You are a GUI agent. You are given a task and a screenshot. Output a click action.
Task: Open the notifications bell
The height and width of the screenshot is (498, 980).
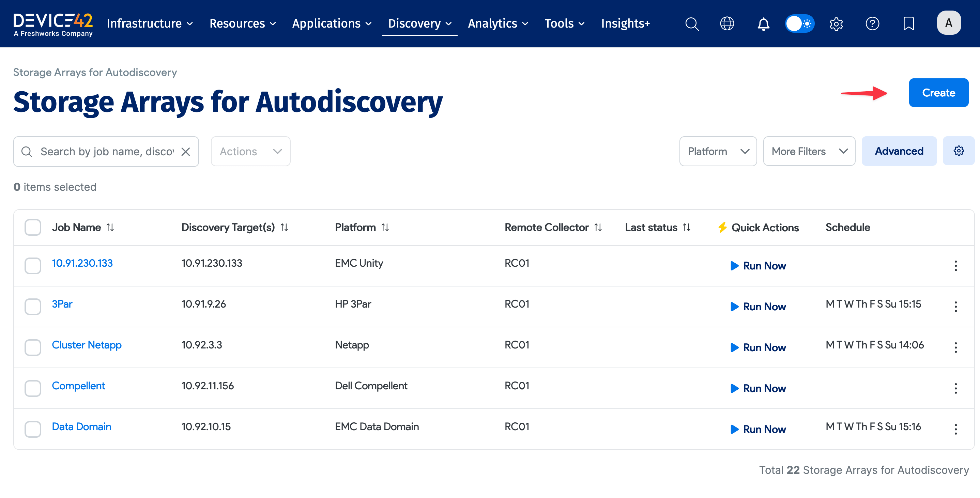(x=763, y=24)
